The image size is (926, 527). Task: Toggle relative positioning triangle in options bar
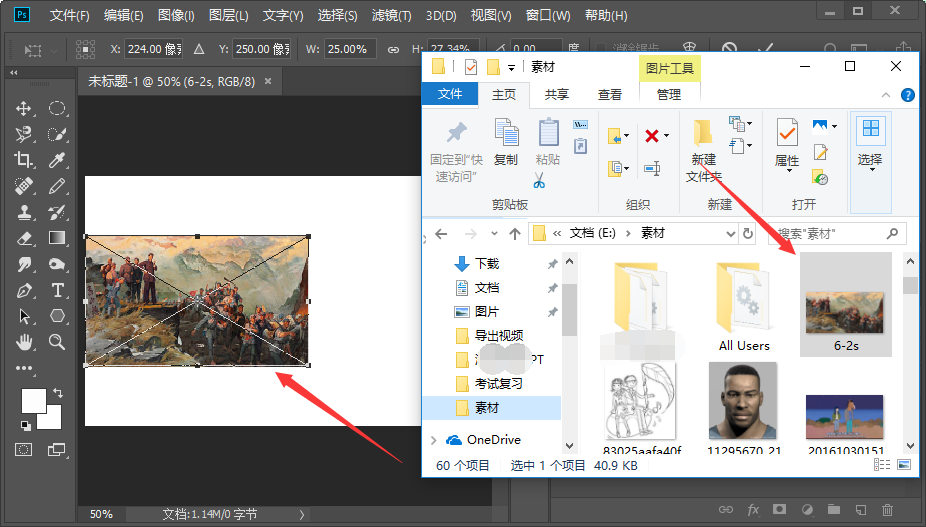[199, 49]
